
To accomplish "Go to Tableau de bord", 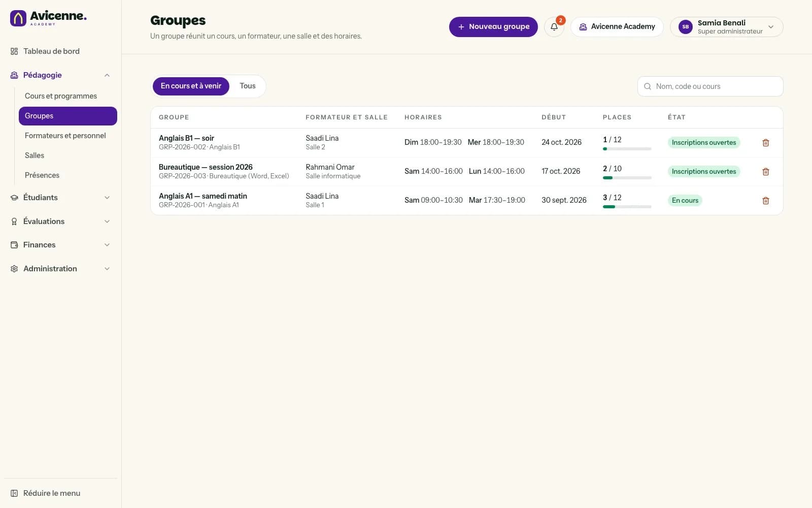I will pyautogui.click(x=61, y=51).
